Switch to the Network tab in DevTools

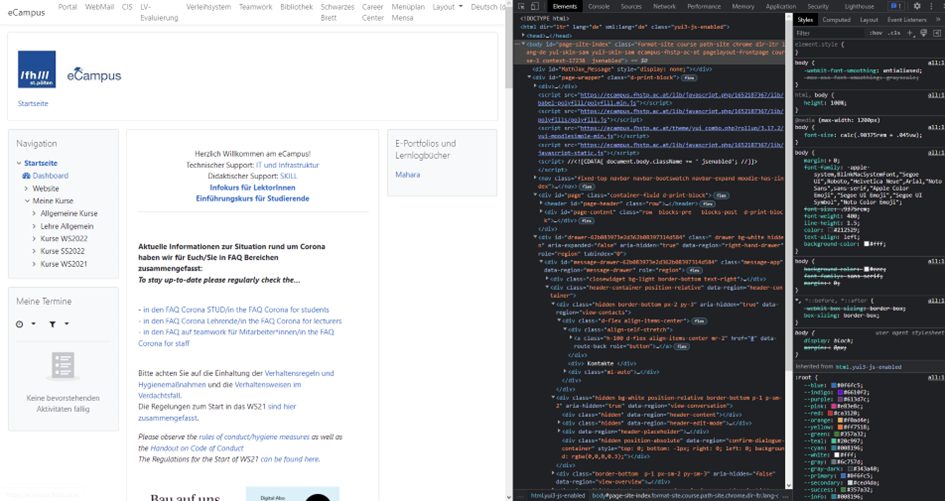click(664, 6)
